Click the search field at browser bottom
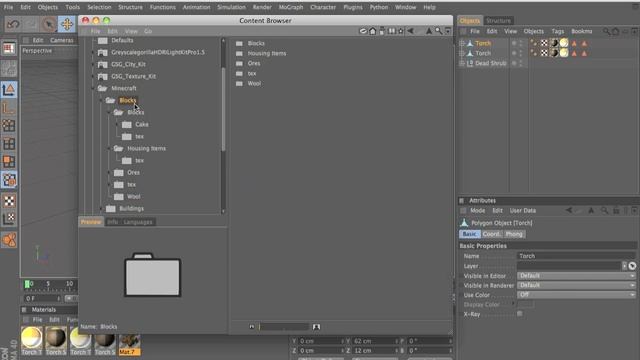 pyautogui.click(x=284, y=327)
